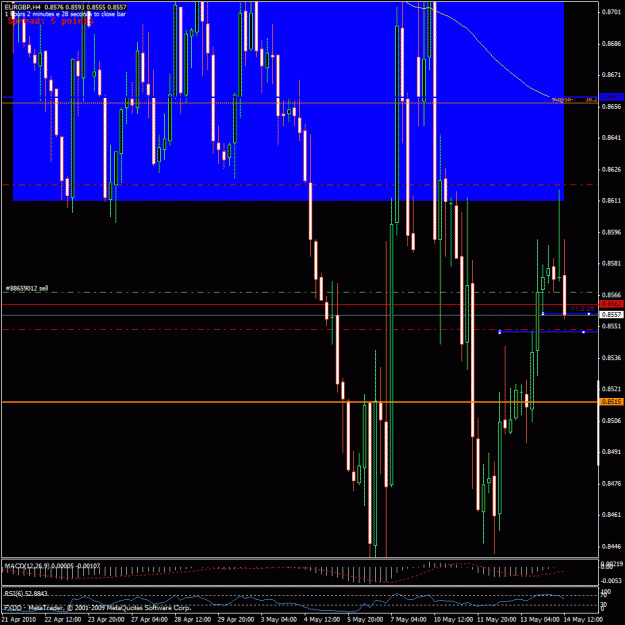
Task: Click the 0.8596 price scale value
Action: tap(611, 232)
